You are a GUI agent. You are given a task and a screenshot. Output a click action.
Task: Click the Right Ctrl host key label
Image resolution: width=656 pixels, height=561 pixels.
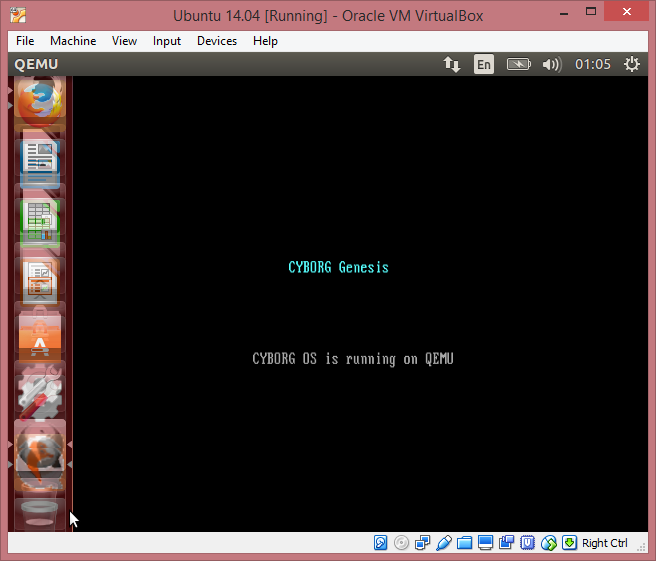[x=605, y=543]
